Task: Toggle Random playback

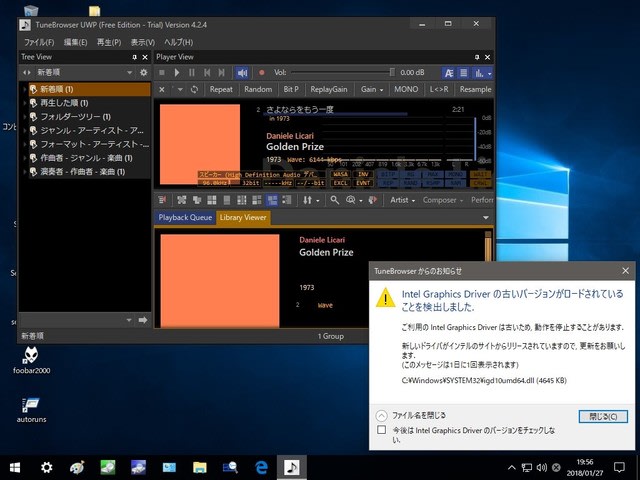Action: tap(258, 89)
